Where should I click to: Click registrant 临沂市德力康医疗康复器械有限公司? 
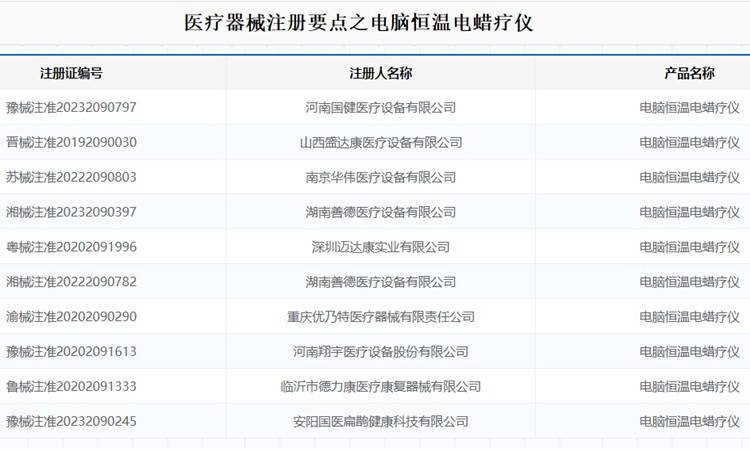pos(381,386)
